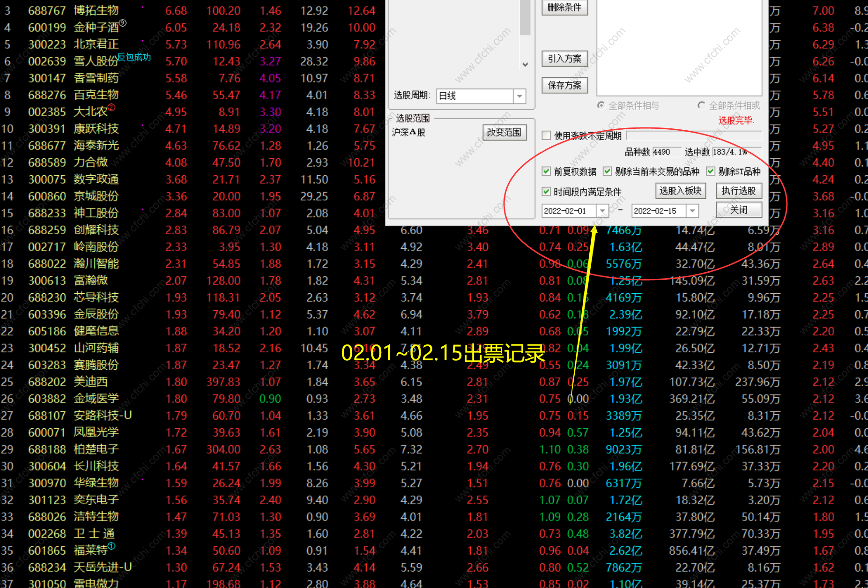868x588 pixels.
Task: Select stock row 600071 凤凰光学
Action: 73,432
